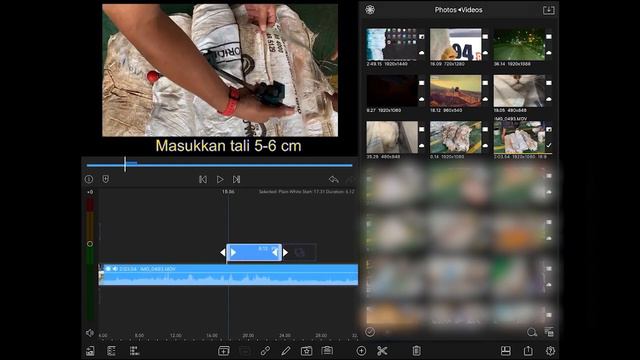640x360 pixels.
Task: Tap checkmark used indicator on IMG_0493.MOV clip
Action: coord(549,145)
